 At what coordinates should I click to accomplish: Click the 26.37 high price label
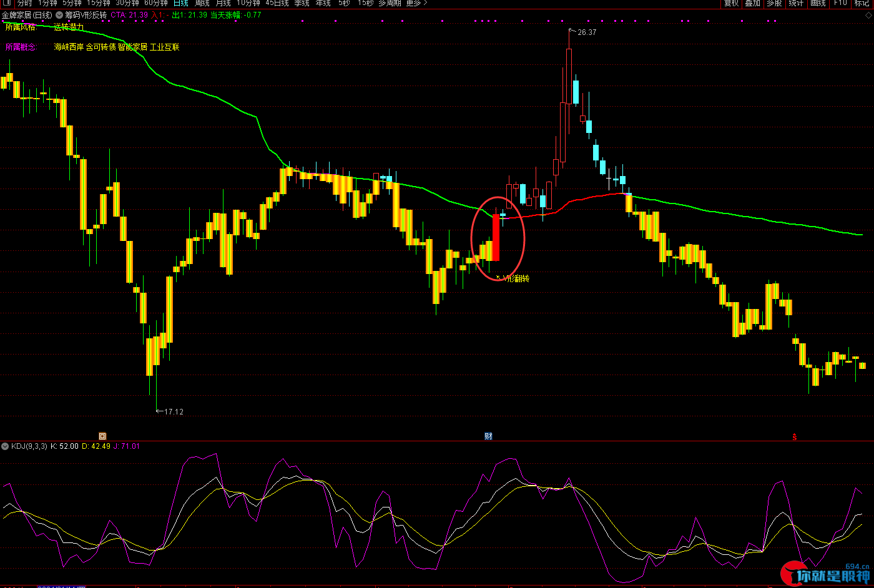click(587, 32)
